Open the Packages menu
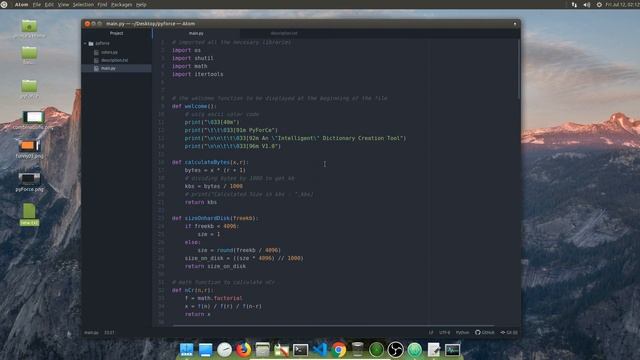The width and height of the screenshot is (640, 360). coord(122,4)
